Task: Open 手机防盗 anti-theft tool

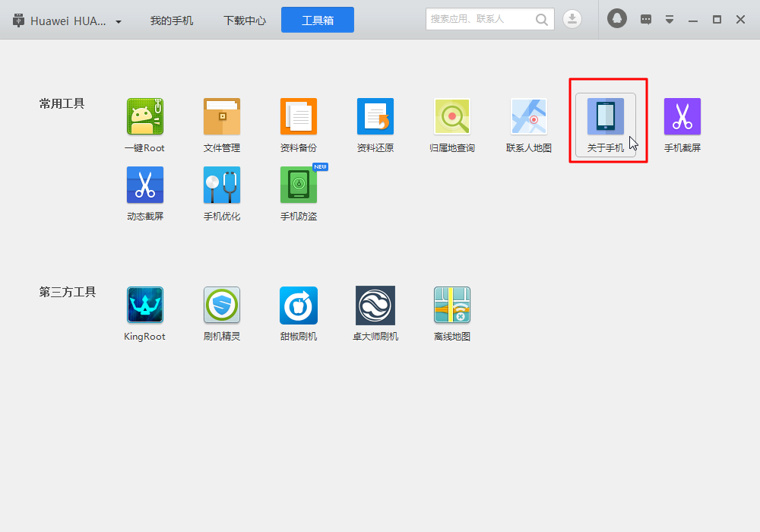Action: (x=299, y=193)
